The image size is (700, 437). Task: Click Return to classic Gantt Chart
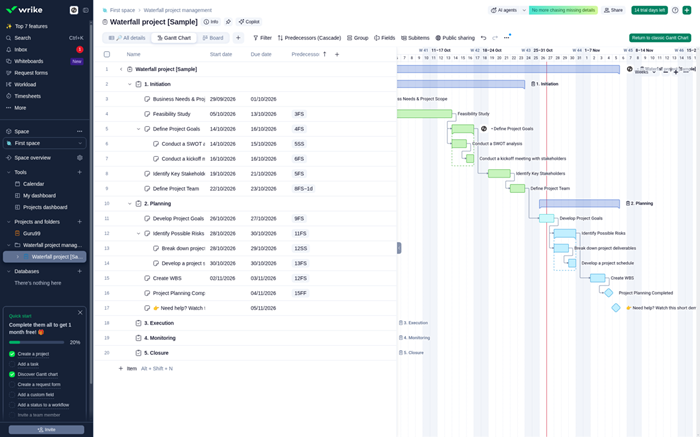pos(660,38)
